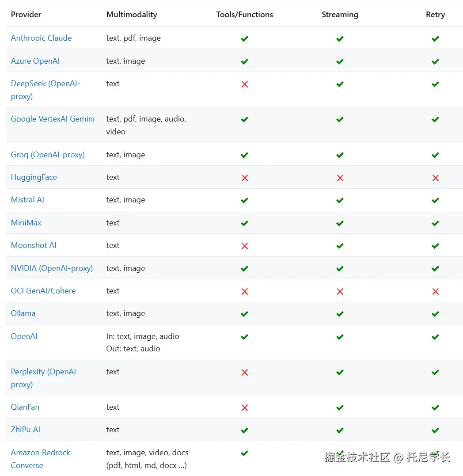Click the HuggingFace Retry red cross icon
The image size is (463, 476).
click(435, 178)
